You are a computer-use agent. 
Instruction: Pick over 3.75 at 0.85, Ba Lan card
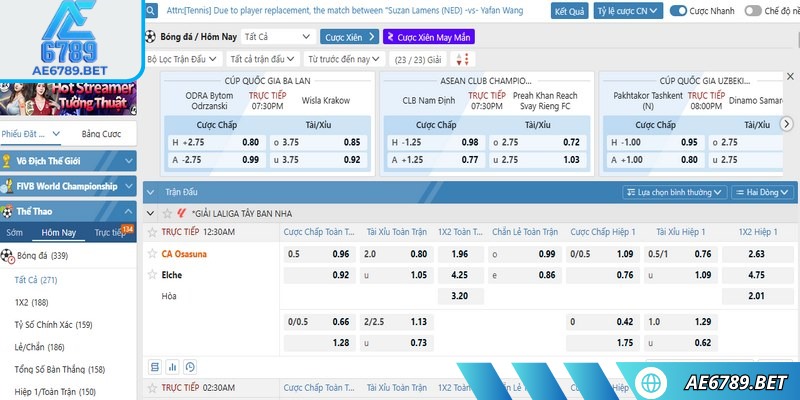click(x=318, y=142)
